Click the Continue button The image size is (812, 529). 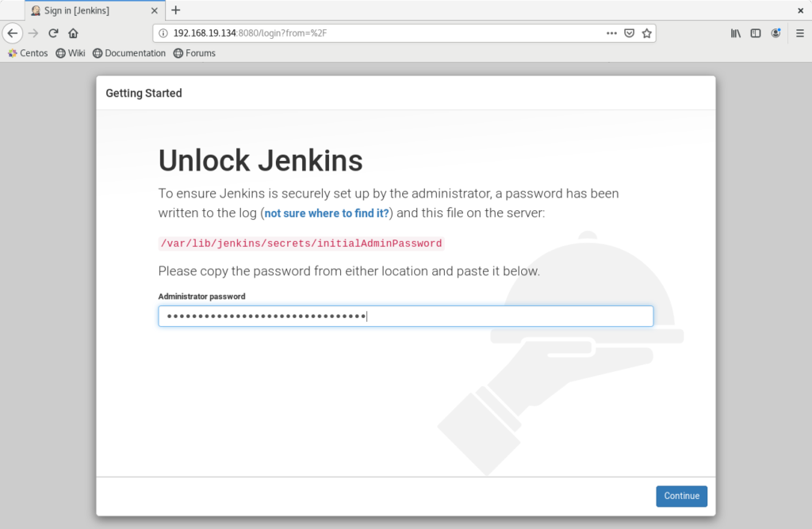[681, 496]
